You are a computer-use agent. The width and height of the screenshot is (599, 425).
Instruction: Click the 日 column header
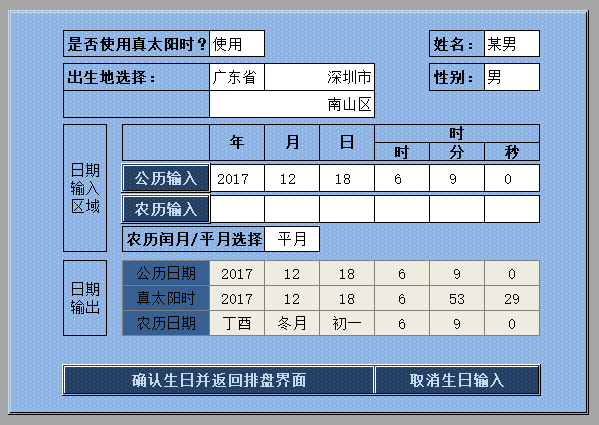tap(347, 142)
